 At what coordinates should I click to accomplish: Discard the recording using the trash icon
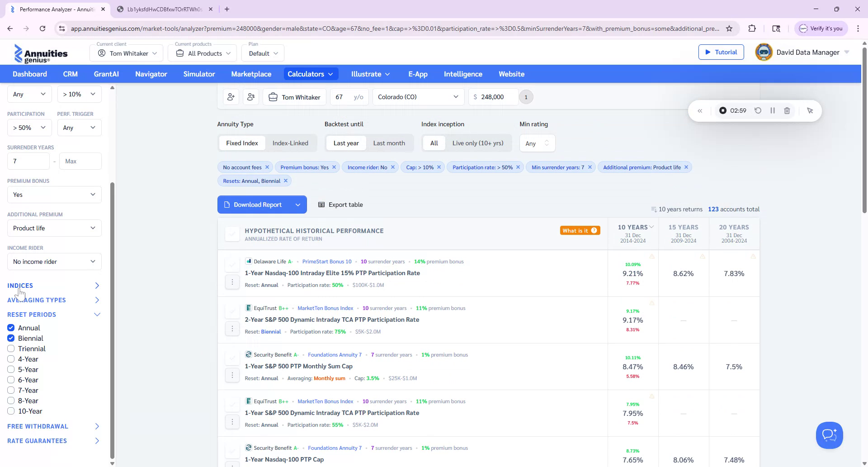point(787,110)
